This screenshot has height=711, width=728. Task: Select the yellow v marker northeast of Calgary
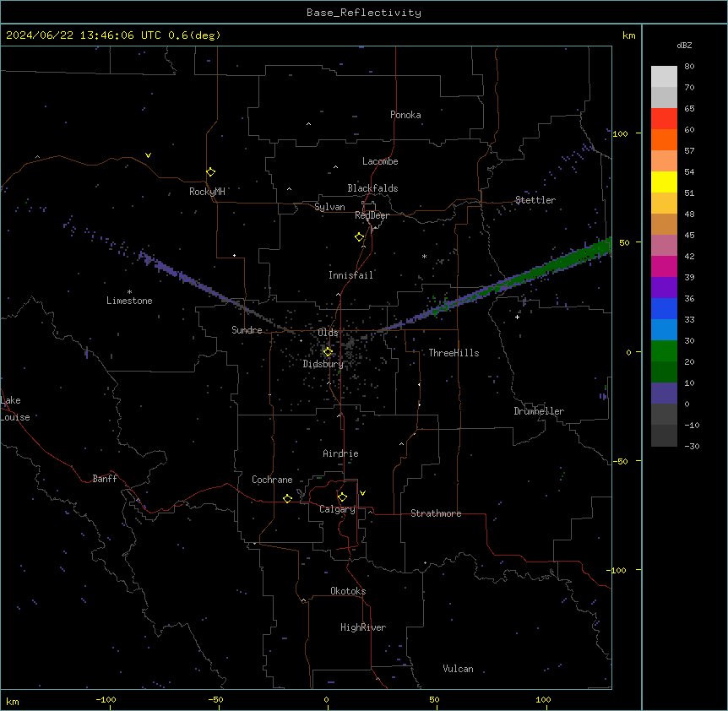coord(362,493)
